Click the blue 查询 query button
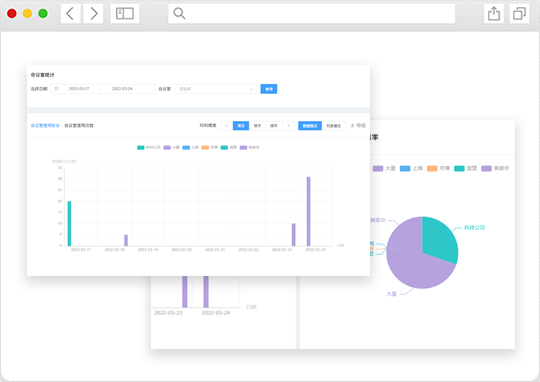The image size is (540, 382). coord(269,89)
